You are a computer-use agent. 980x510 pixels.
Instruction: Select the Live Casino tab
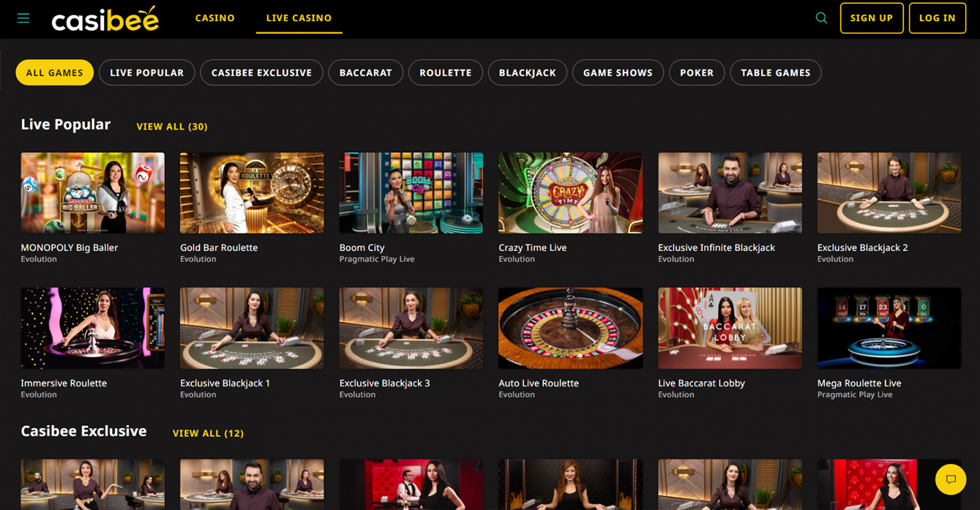tap(299, 18)
